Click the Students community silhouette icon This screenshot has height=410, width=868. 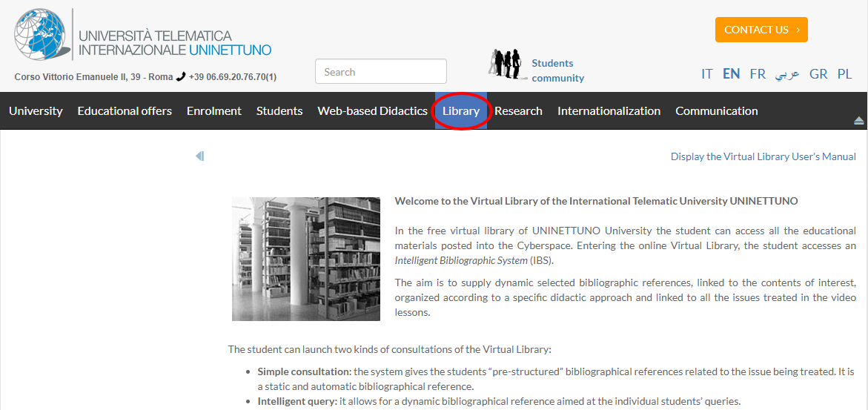(506, 64)
